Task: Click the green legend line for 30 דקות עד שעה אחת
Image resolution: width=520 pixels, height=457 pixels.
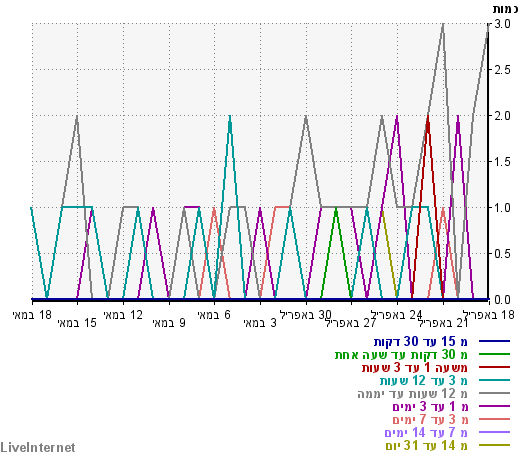Action: click(494, 354)
